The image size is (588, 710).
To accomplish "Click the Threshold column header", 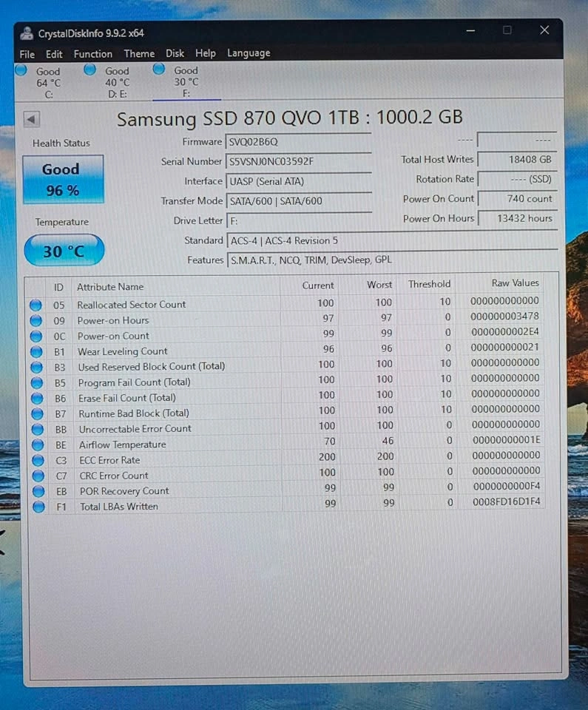I will coord(428,284).
